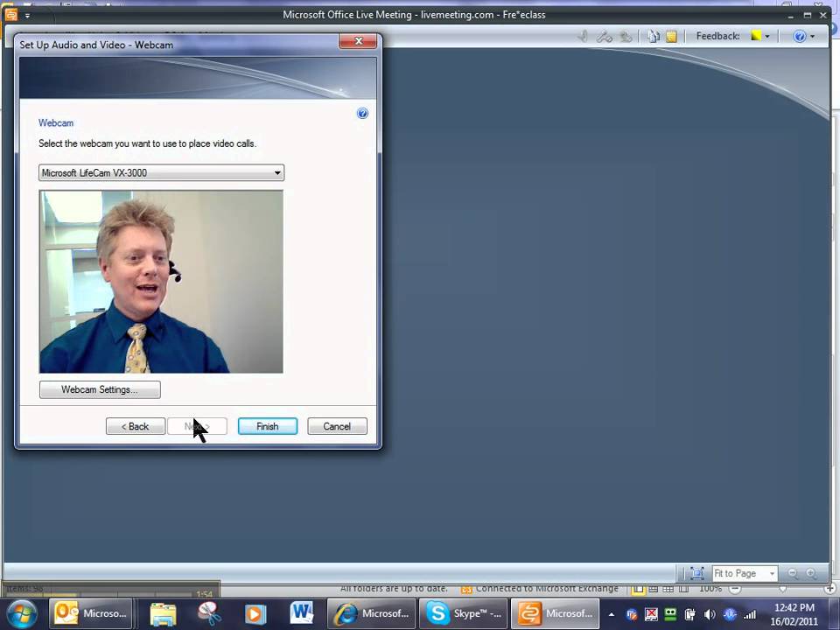Screen dimensions: 840x630
Task: Show hidden system tray icons
Action: [612, 614]
